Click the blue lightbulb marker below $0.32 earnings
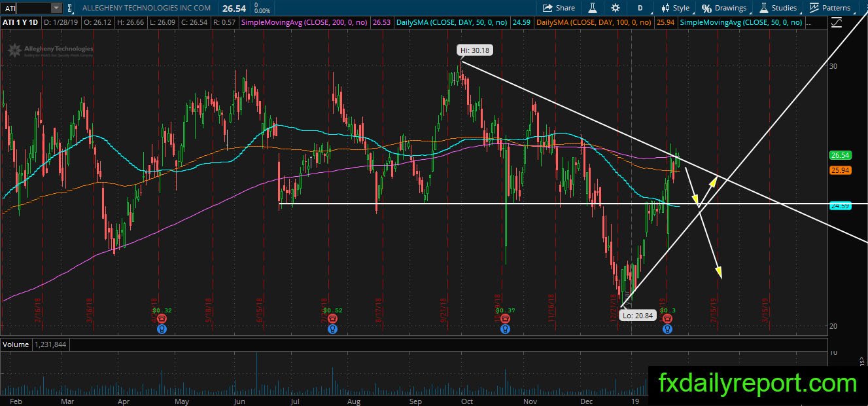The image size is (868, 406). coord(162,329)
